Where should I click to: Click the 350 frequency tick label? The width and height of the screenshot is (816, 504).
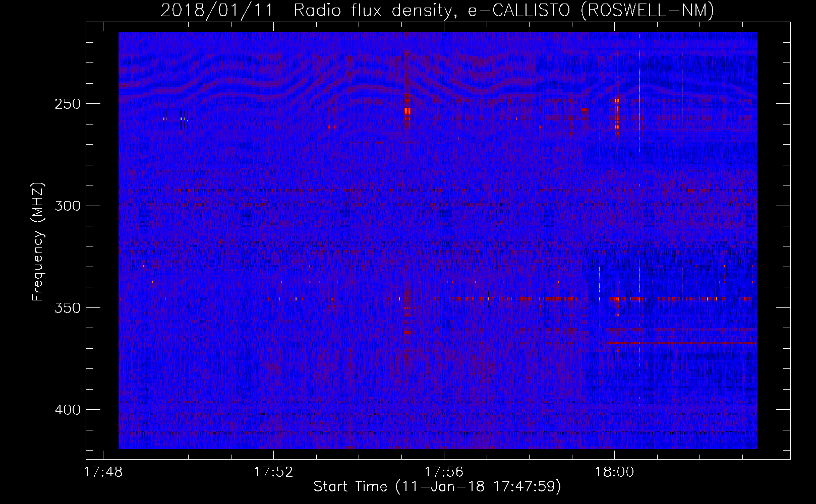pos(67,308)
